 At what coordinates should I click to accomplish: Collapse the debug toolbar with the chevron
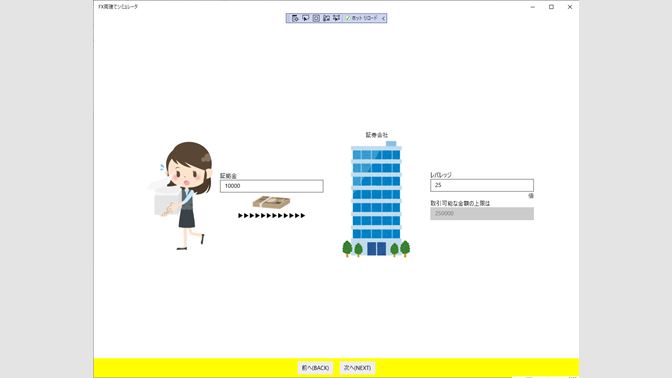pyautogui.click(x=383, y=18)
